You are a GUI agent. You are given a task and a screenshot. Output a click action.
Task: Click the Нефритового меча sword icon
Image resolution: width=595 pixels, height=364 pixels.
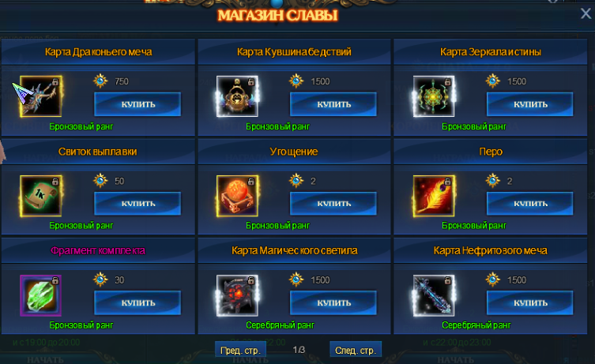coord(434,295)
